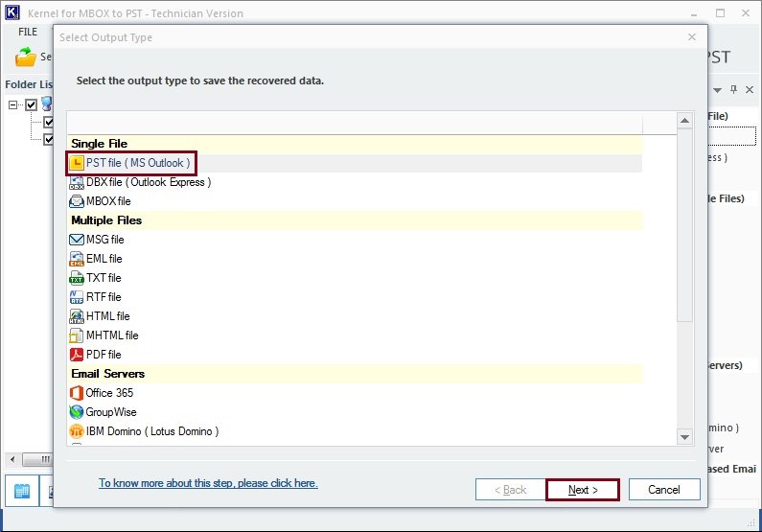Open the 'To know more about this step' link
This screenshot has width=762, height=532.
pos(208,483)
